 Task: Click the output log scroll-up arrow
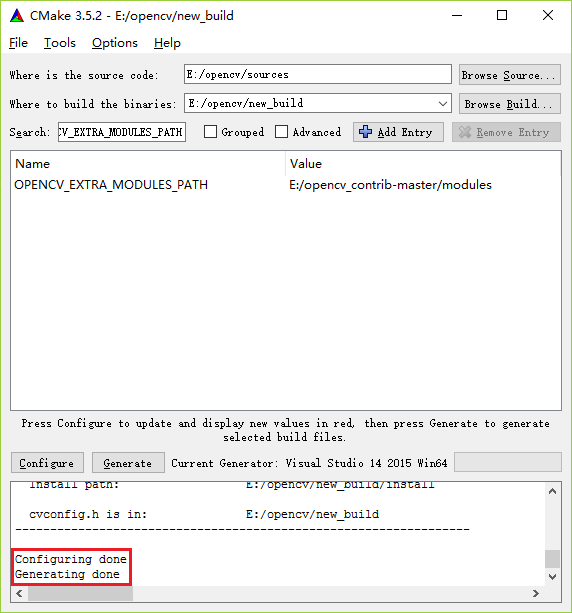point(552,491)
